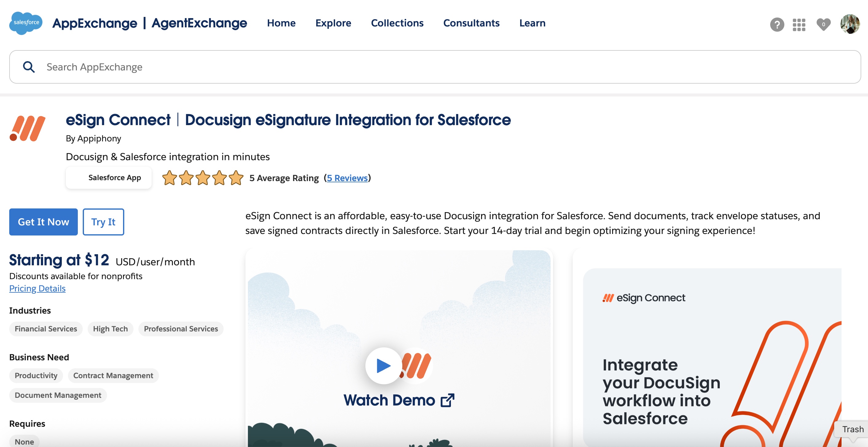Screen dimensions: 868x447
Task: Click the None requirement tag
Action: (x=24, y=441)
